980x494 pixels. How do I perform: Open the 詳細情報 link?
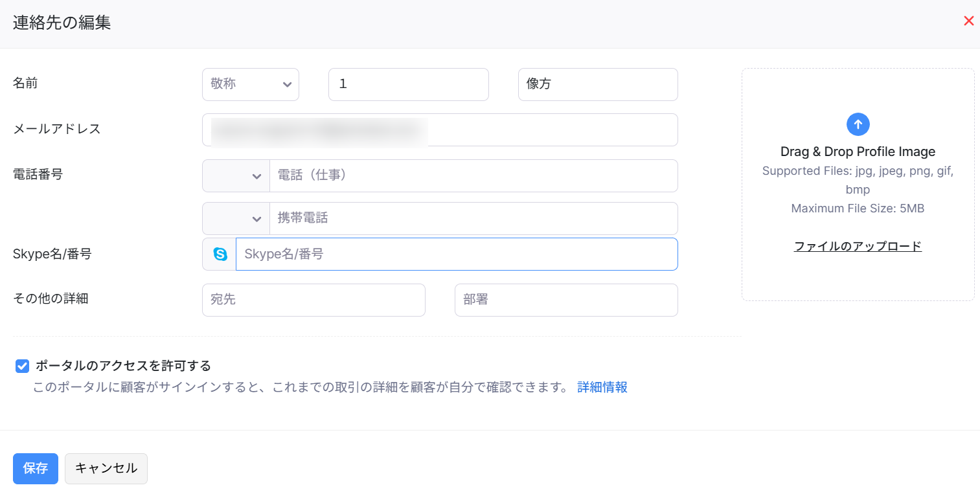(x=602, y=387)
